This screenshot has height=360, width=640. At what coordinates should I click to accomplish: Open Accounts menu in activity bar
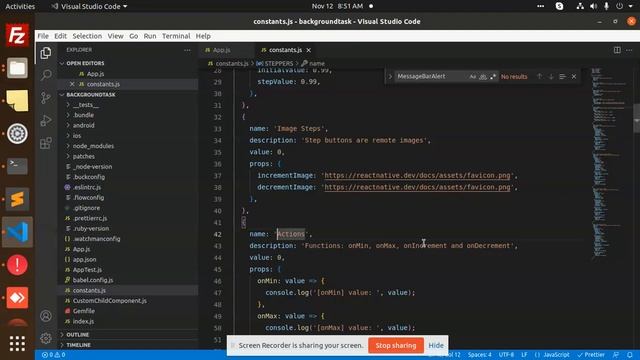point(46,316)
